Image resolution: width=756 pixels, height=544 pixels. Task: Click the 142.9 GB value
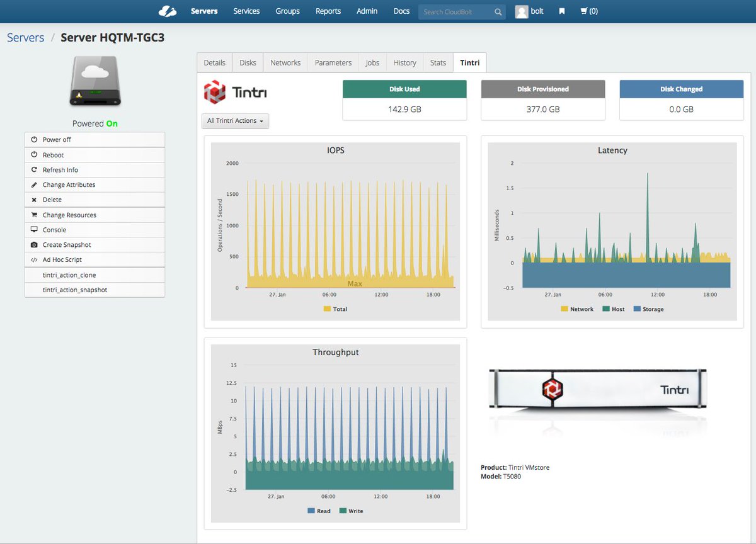coord(404,110)
